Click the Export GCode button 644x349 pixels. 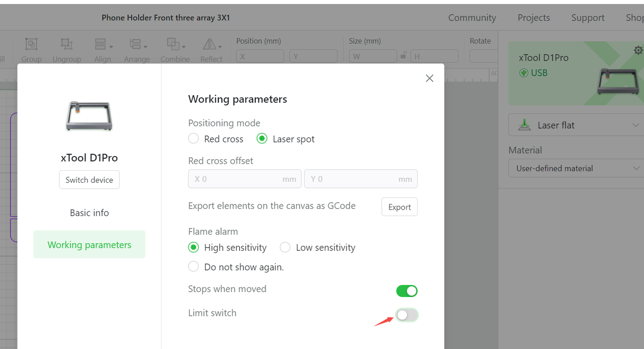point(399,207)
